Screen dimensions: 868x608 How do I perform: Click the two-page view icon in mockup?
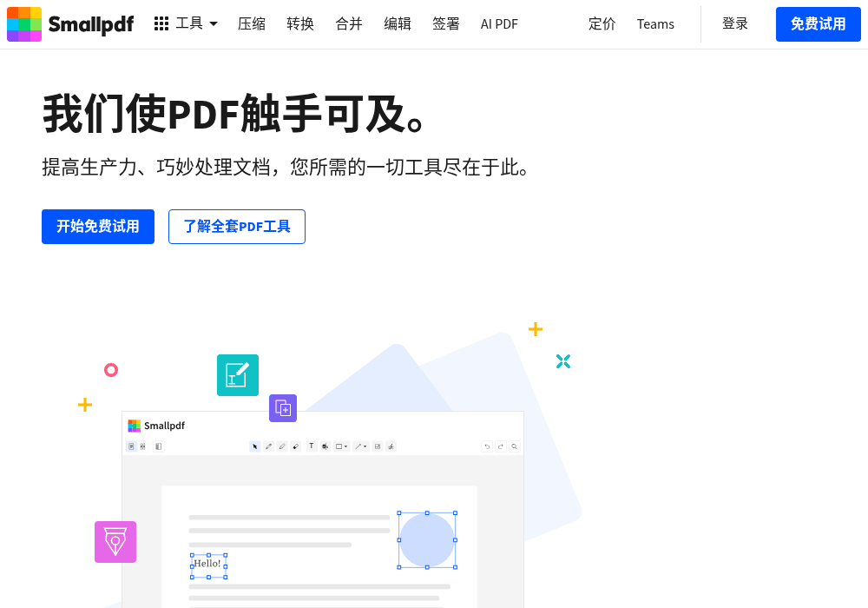click(x=143, y=446)
